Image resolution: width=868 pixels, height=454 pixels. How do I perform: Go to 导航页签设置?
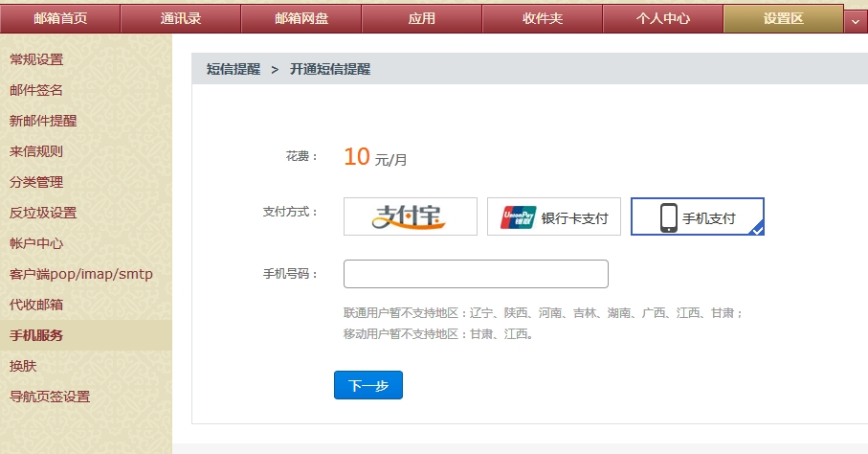click(50, 397)
